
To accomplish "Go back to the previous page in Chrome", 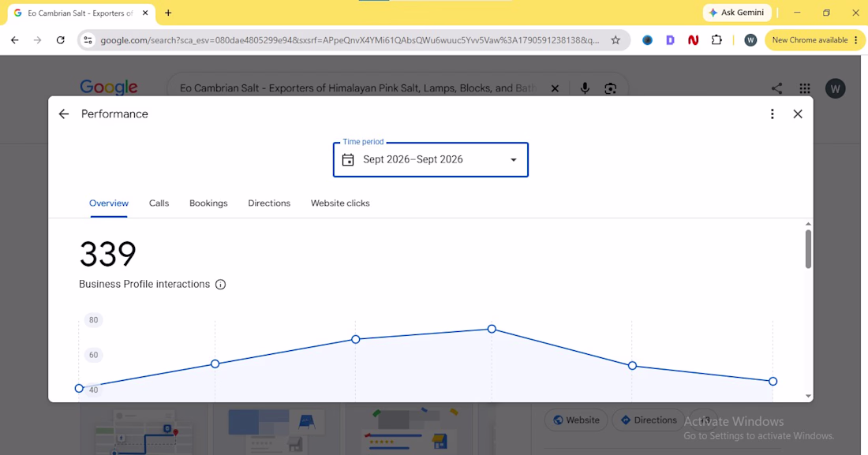I will click(15, 40).
